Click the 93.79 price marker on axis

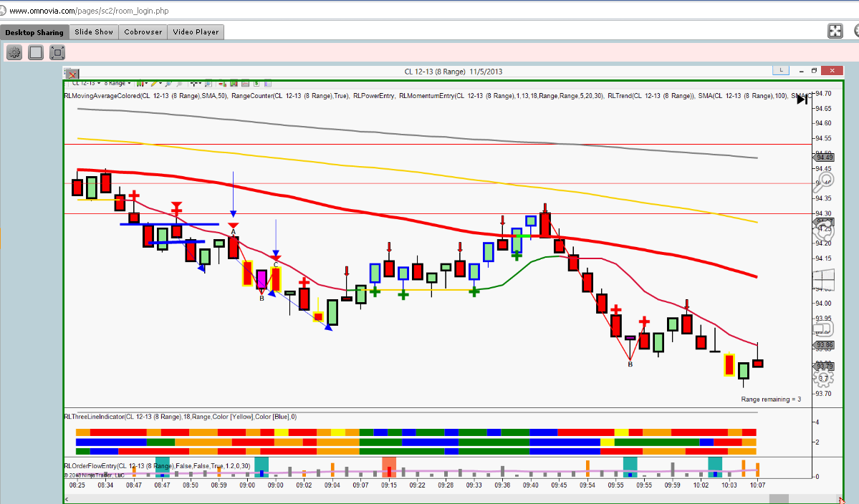pos(824,366)
